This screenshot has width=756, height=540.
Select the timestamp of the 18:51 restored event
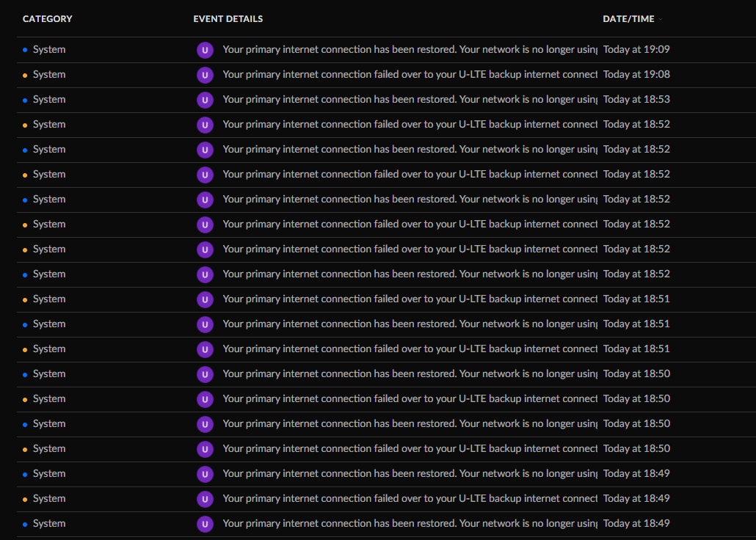636,324
